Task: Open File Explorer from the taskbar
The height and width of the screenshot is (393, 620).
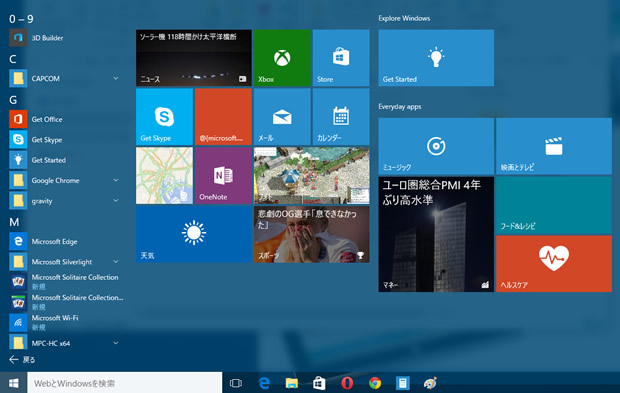Action: pos(291,383)
